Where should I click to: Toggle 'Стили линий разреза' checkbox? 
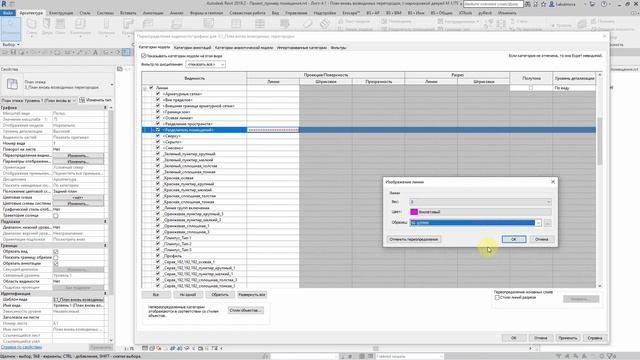pyautogui.click(x=497, y=298)
